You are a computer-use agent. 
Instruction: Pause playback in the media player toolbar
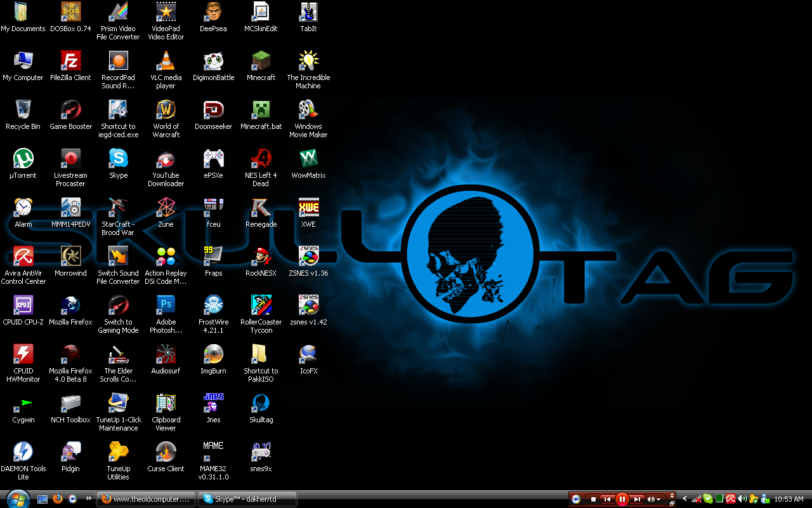click(622, 499)
